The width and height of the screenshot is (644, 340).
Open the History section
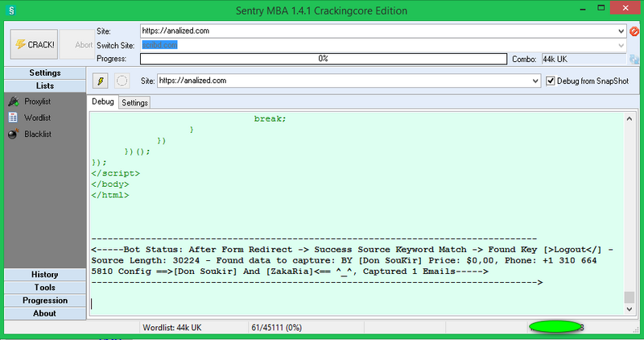click(45, 275)
